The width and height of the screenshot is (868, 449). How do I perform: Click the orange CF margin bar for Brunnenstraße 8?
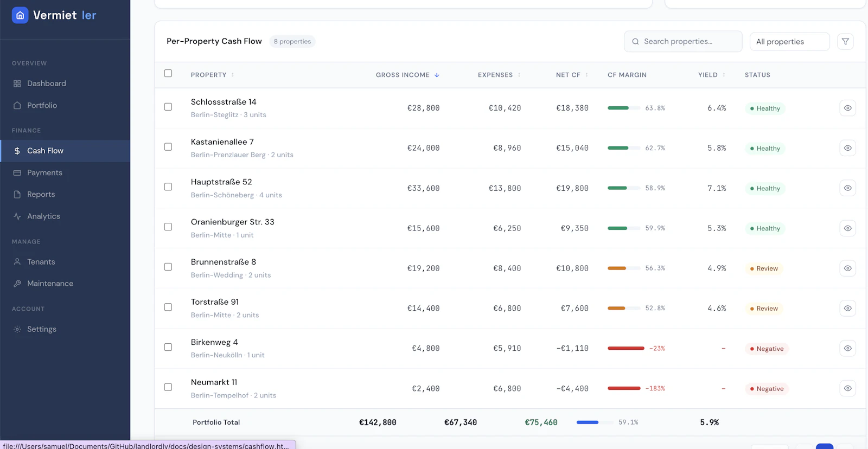(x=617, y=268)
